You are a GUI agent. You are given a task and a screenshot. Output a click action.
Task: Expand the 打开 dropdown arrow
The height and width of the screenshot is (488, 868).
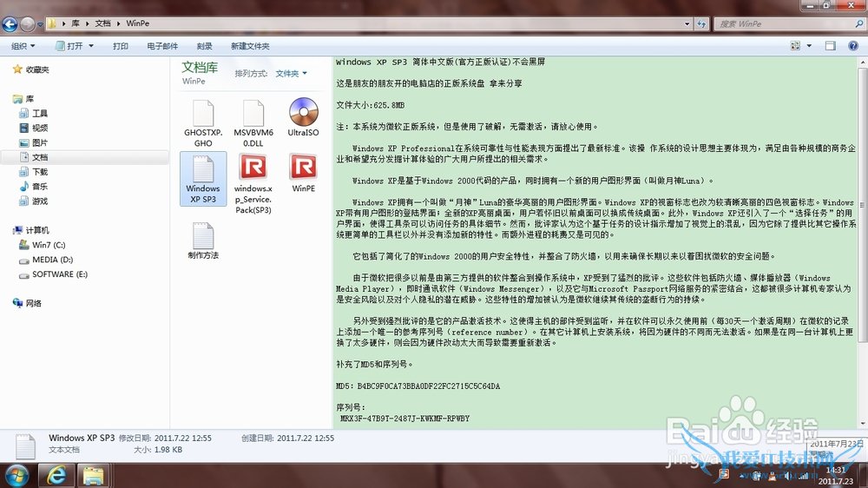point(91,46)
